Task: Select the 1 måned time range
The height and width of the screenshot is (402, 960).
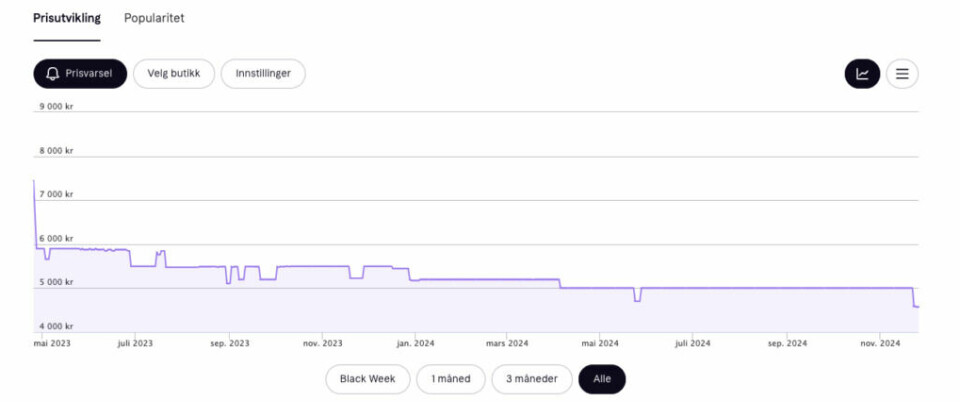Action: coord(451,379)
